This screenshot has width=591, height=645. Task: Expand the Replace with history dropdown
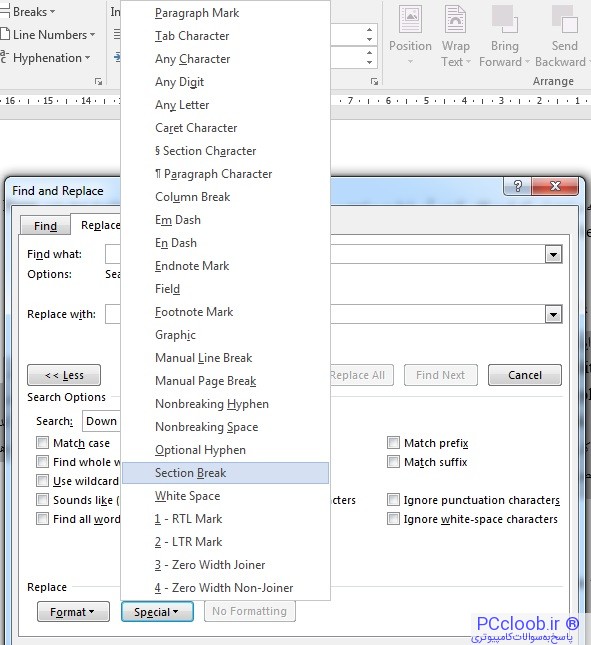pyautogui.click(x=554, y=315)
